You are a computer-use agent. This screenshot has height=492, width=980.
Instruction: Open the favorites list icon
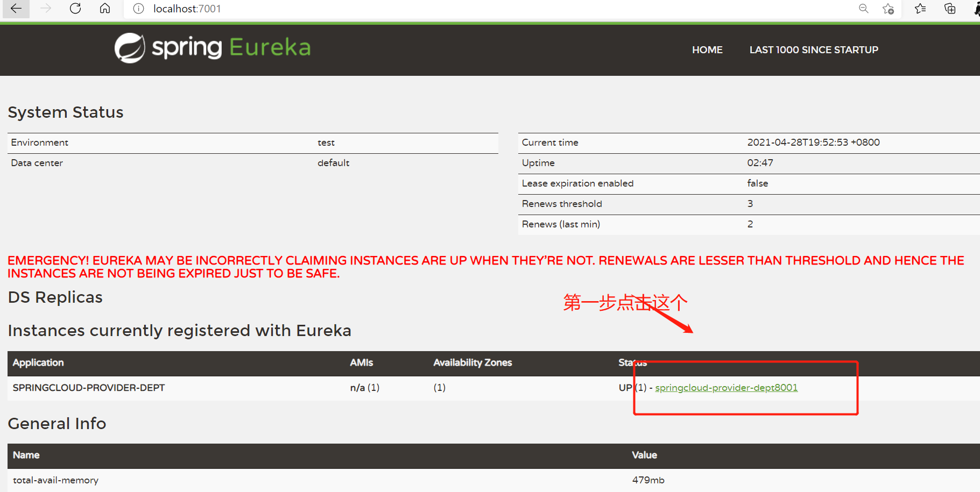[920, 9]
